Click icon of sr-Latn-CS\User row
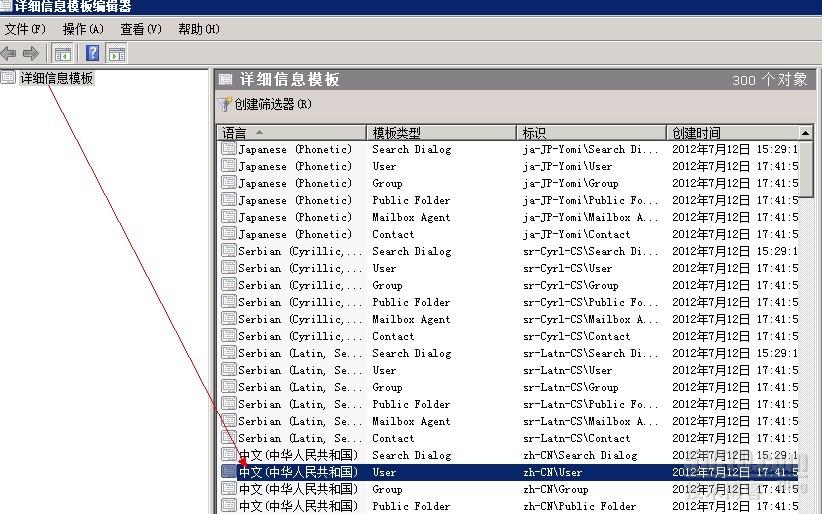 coord(228,369)
